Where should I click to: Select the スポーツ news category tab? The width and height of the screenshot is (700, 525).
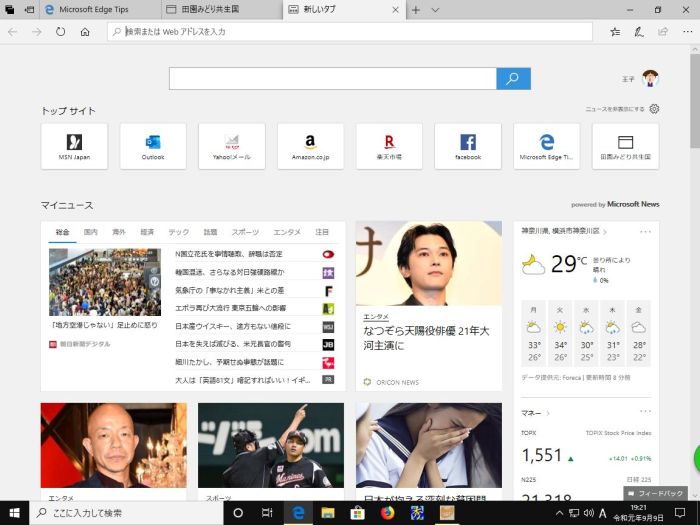(245, 232)
